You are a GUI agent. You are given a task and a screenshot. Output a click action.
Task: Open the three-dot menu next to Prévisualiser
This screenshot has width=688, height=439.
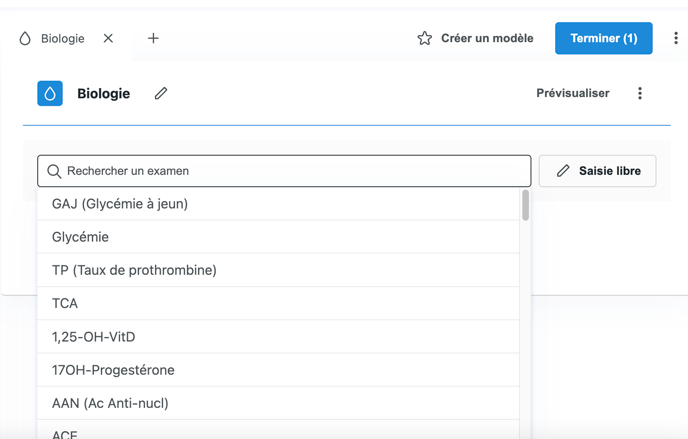tap(640, 93)
